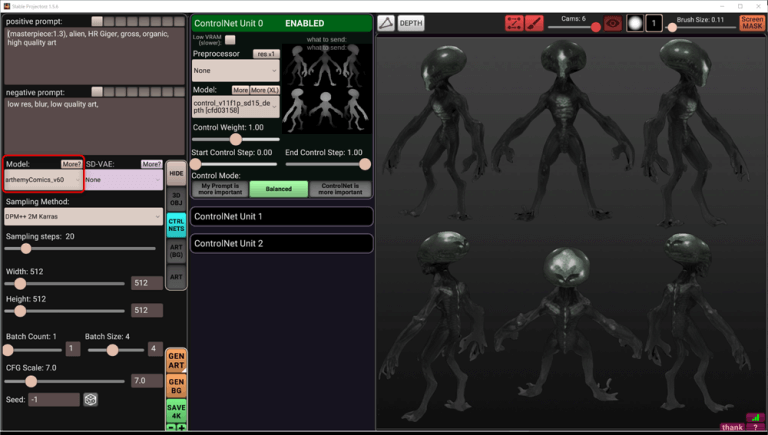Select Balanced control mode
This screenshot has width=768, height=435.
tap(279, 189)
